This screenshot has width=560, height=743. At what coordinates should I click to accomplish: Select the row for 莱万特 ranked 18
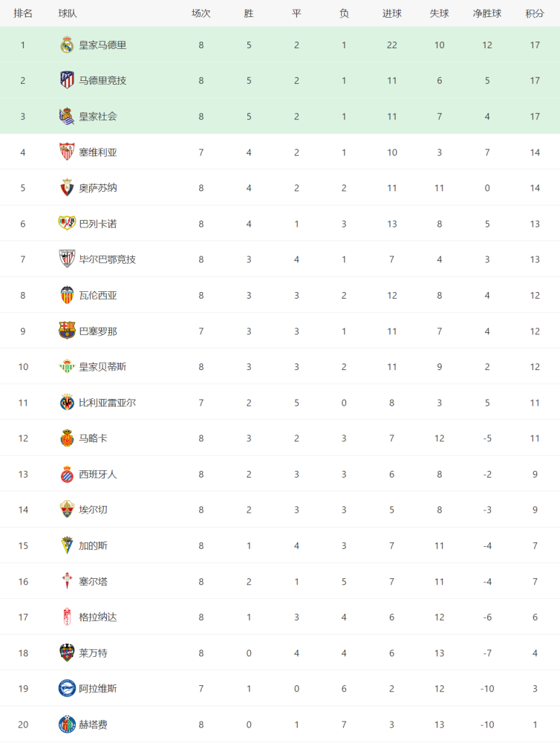pos(280,653)
